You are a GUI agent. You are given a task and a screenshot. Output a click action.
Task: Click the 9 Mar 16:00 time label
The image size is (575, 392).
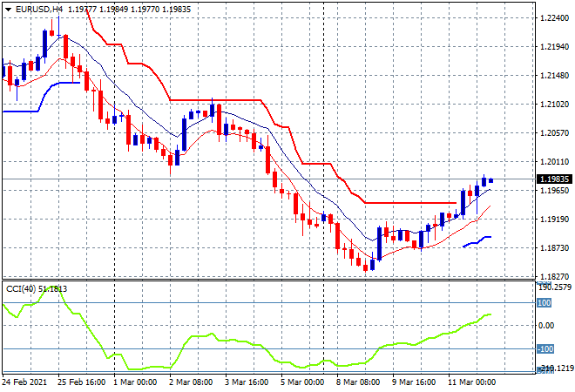pos(414,382)
